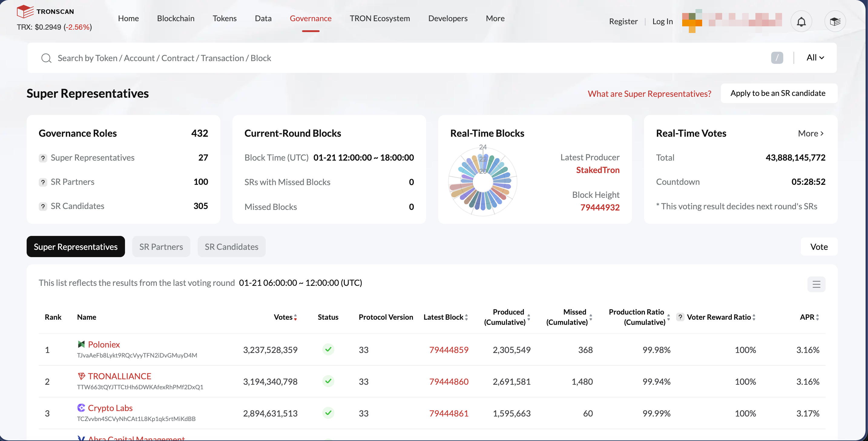Screen dimensions: 868x441
Task: Open StakedTron latest producer link
Action: (x=598, y=170)
